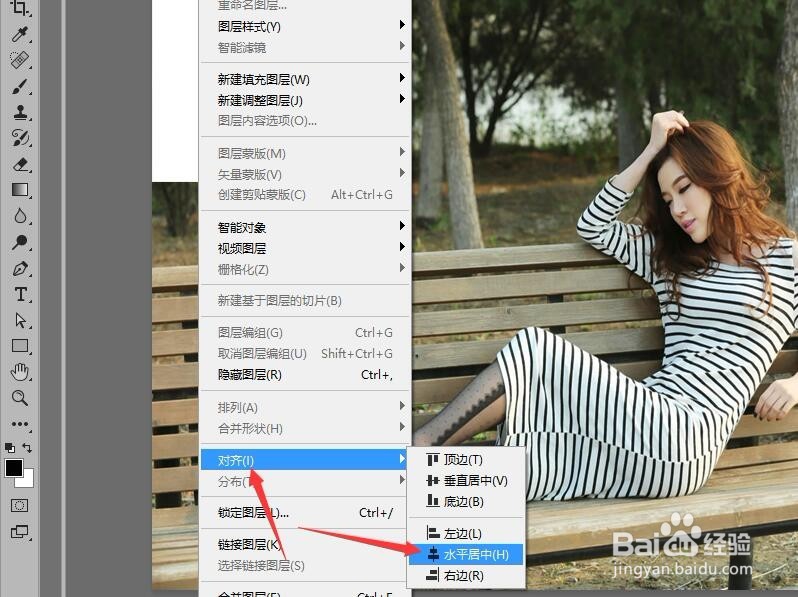
Task: Change the screen mode
Action: pos(20,532)
